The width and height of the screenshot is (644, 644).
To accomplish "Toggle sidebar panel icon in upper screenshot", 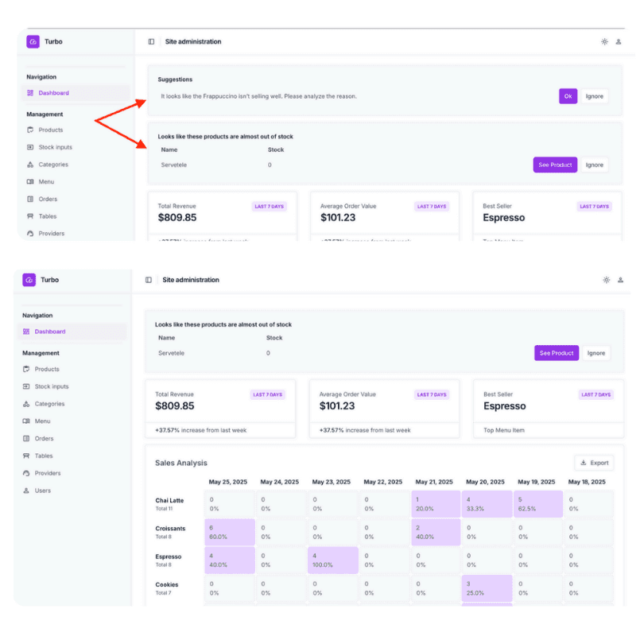I will 151,41.
